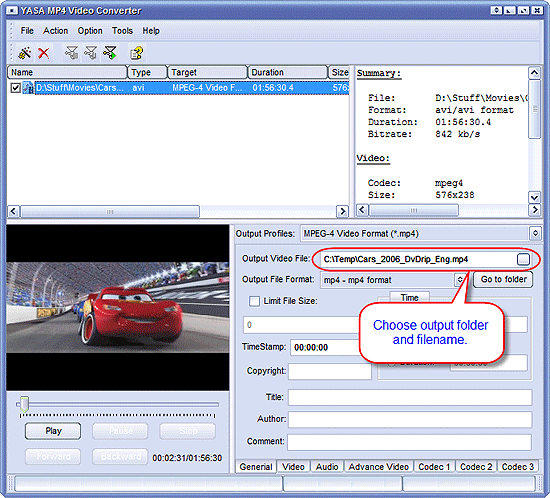Switch to the Audio tab
550x498 pixels.
point(327,467)
